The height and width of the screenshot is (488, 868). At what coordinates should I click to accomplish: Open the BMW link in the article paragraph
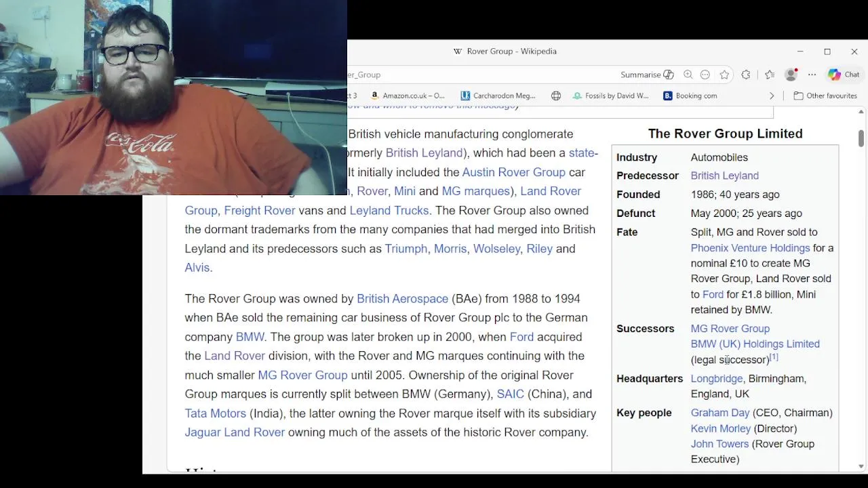(250, 337)
